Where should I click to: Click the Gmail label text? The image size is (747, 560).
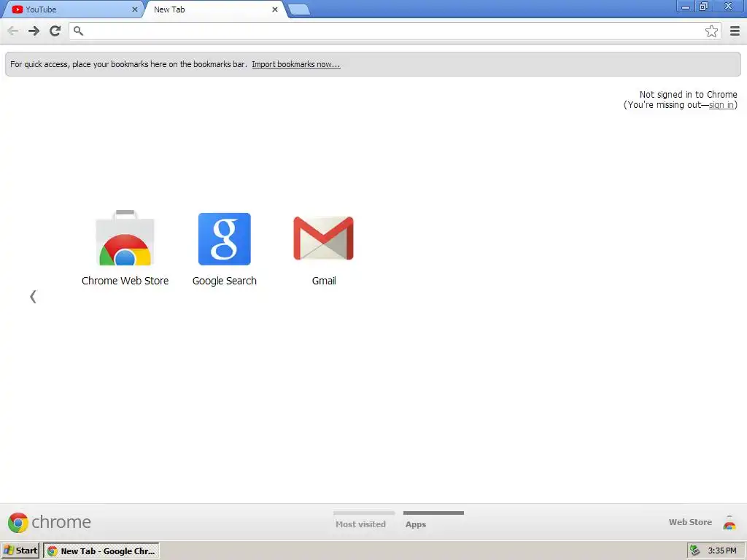pyautogui.click(x=324, y=281)
